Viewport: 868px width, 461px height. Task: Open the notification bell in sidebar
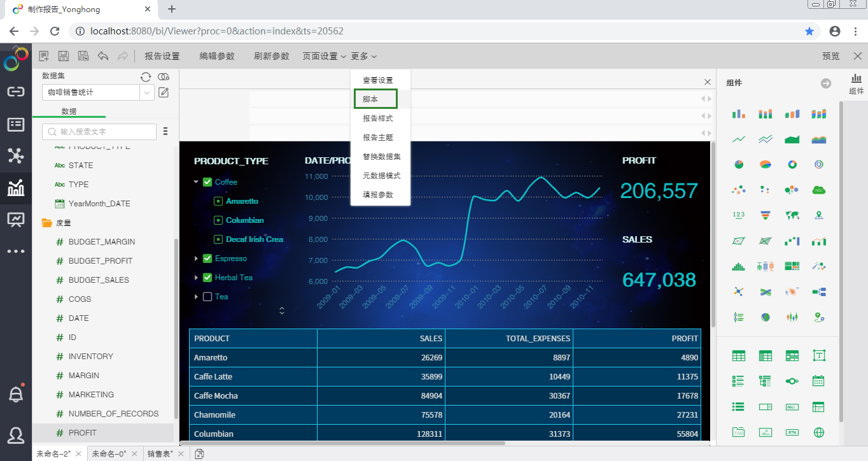[16, 394]
